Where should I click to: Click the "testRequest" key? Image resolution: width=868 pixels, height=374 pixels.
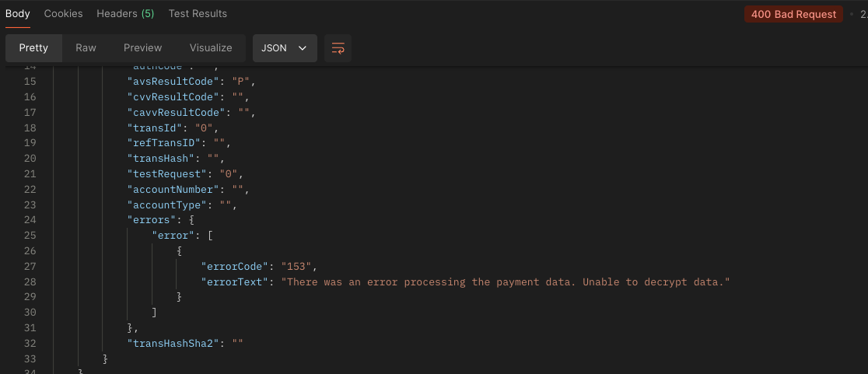167,174
